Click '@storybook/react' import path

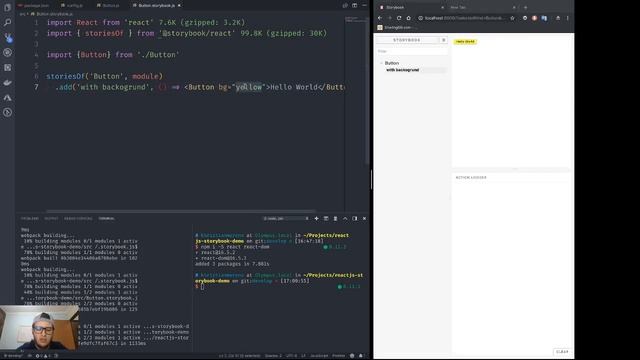click(197, 33)
